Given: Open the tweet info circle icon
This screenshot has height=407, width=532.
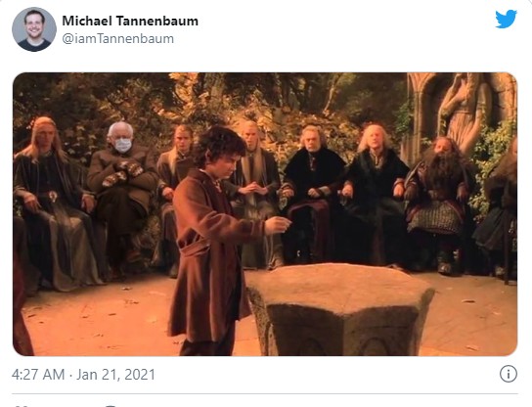Looking at the screenshot, I should coord(509,374).
